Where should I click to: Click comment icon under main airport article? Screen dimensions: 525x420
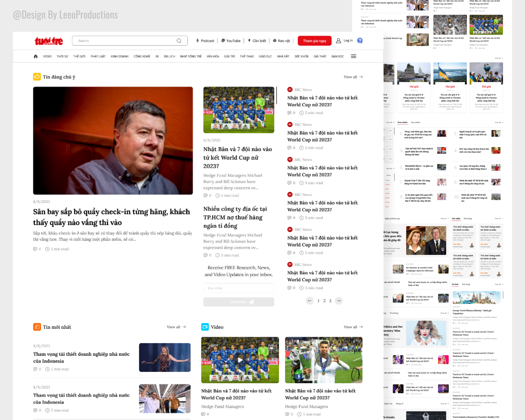click(35, 249)
